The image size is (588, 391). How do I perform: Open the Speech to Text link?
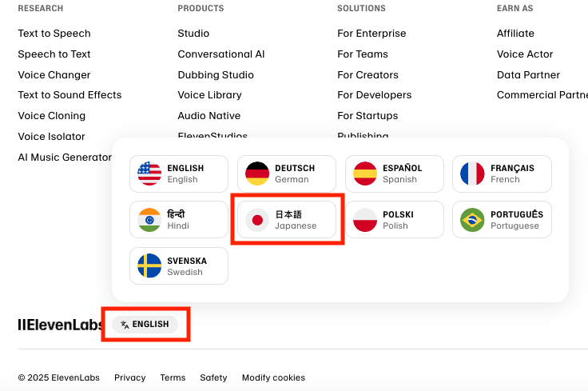[x=54, y=54]
